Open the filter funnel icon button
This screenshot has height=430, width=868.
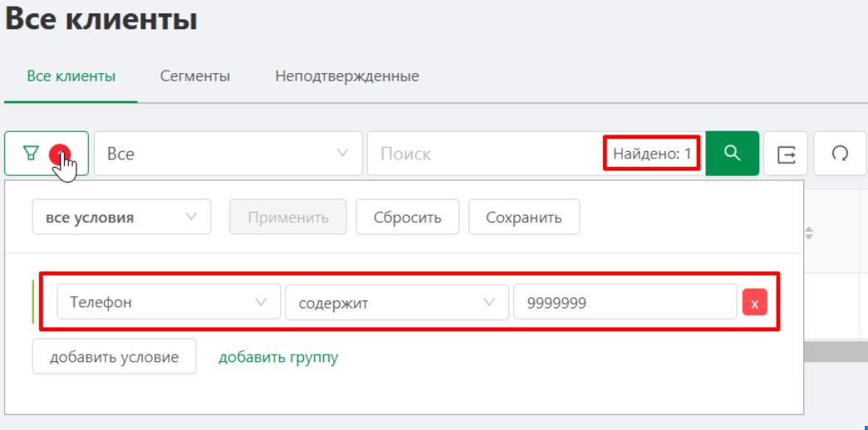(47, 154)
